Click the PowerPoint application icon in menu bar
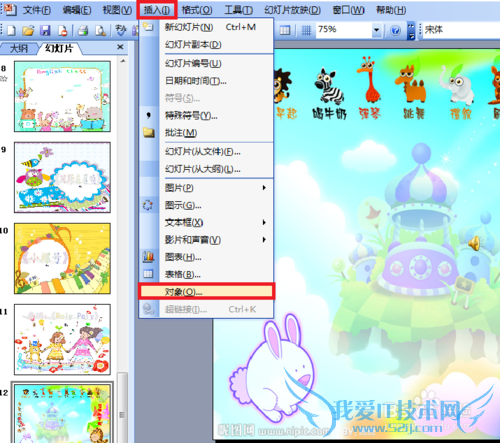 pyautogui.click(x=10, y=9)
